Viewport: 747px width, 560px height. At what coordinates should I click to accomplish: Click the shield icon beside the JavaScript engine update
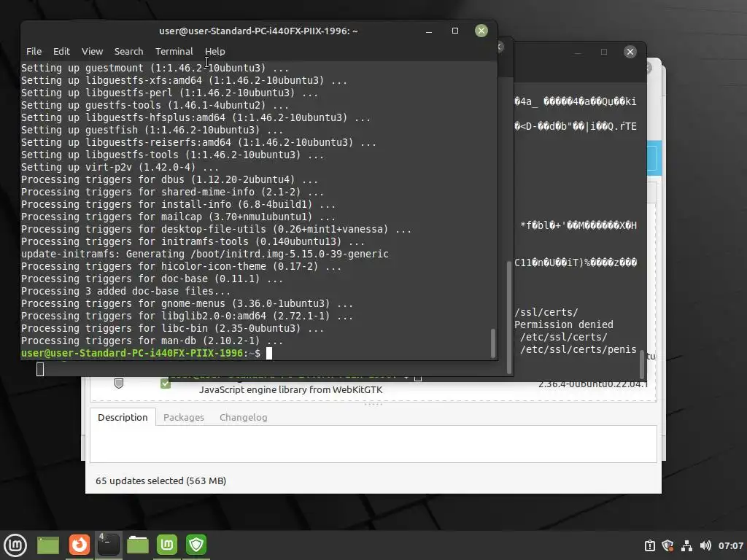pyautogui.click(x=119, y=384)
